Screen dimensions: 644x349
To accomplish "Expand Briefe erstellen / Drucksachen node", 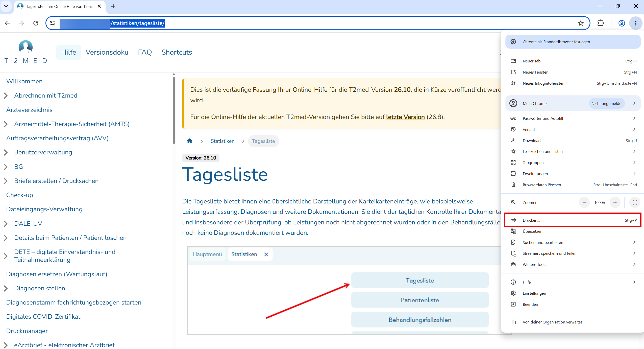I will (6, 181).
